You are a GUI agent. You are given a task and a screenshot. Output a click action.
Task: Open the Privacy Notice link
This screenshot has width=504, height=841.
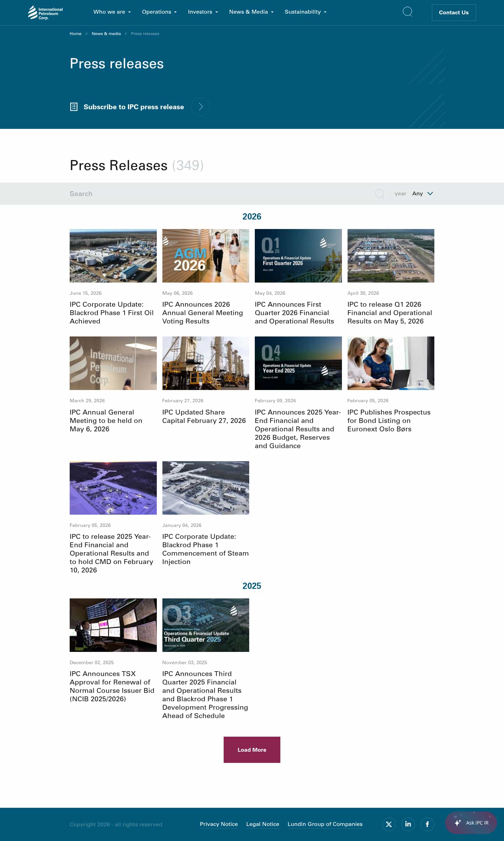(x=219, y=824)
